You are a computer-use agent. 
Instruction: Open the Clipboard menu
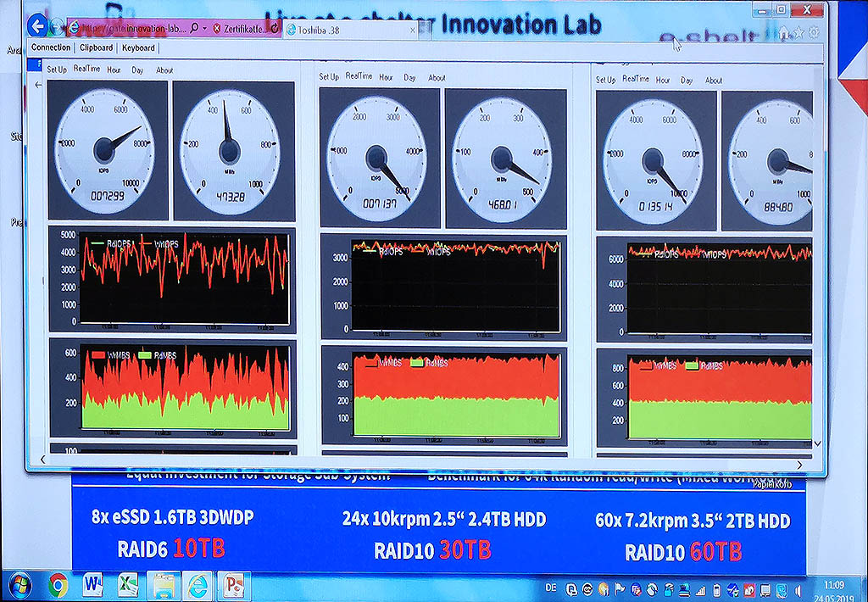click(x=97, y=48)
